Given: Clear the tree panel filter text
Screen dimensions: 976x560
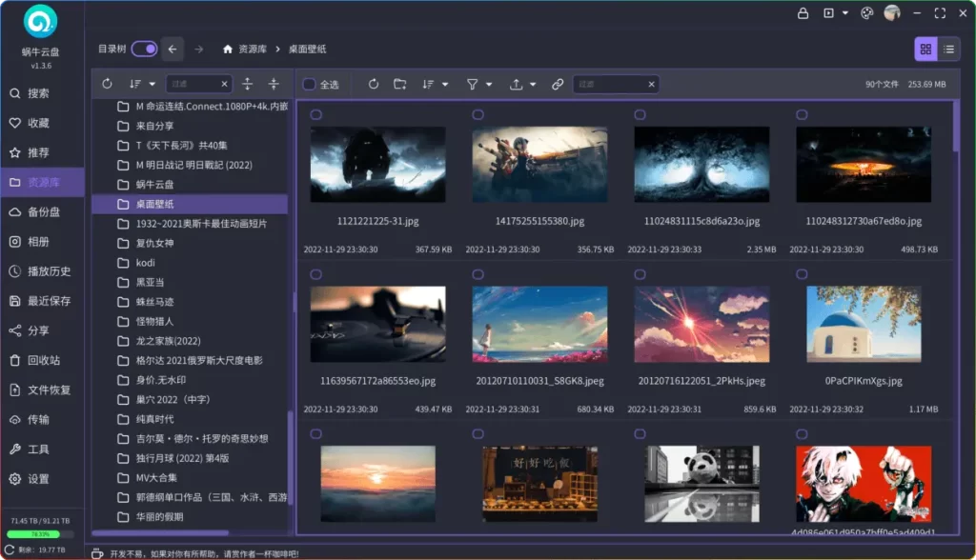Looking at the screenshot, I should point(224,84).
